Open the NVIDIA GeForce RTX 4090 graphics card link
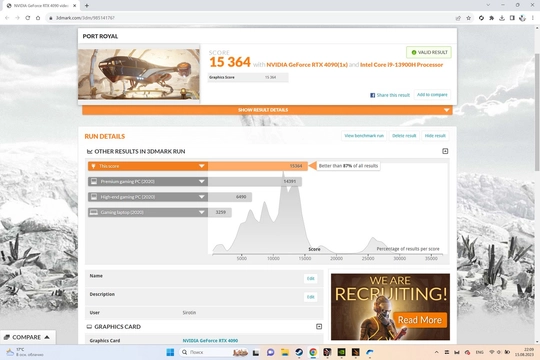This screenshot has width=540, height=360. pos(210,341)
